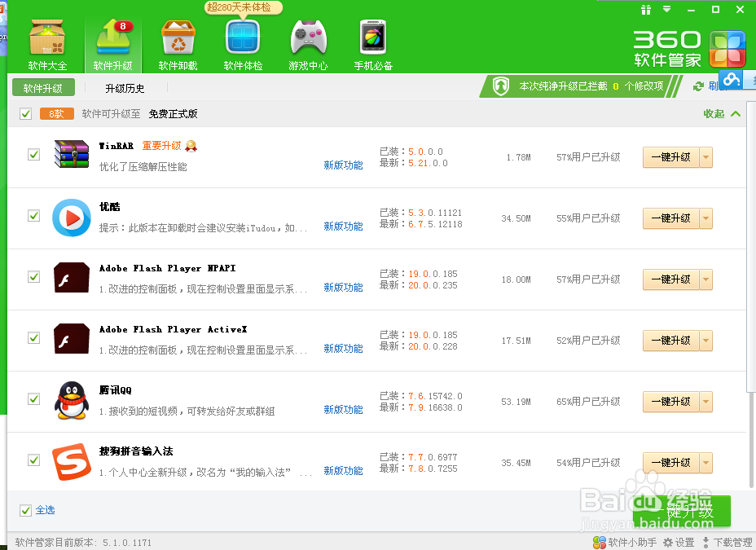The width and height of the screenshot is (756, 550).
Task: Click 一键升级 for 搜狗拼音输入法
Action: tap(670, 463)
